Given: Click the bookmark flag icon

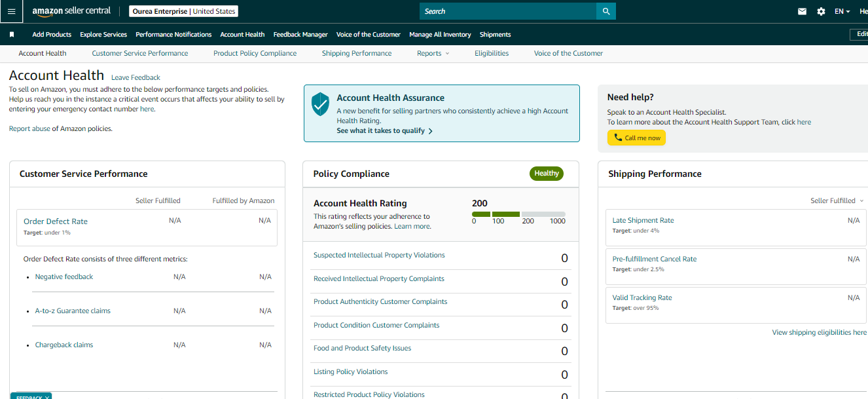Looking at the screenshot, I should point(12,34).
